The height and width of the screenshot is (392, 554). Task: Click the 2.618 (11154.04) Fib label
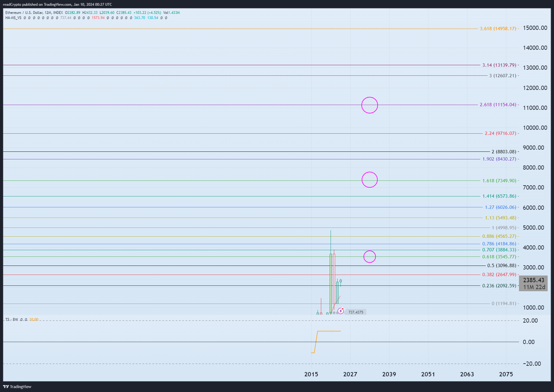pos(498,105)
